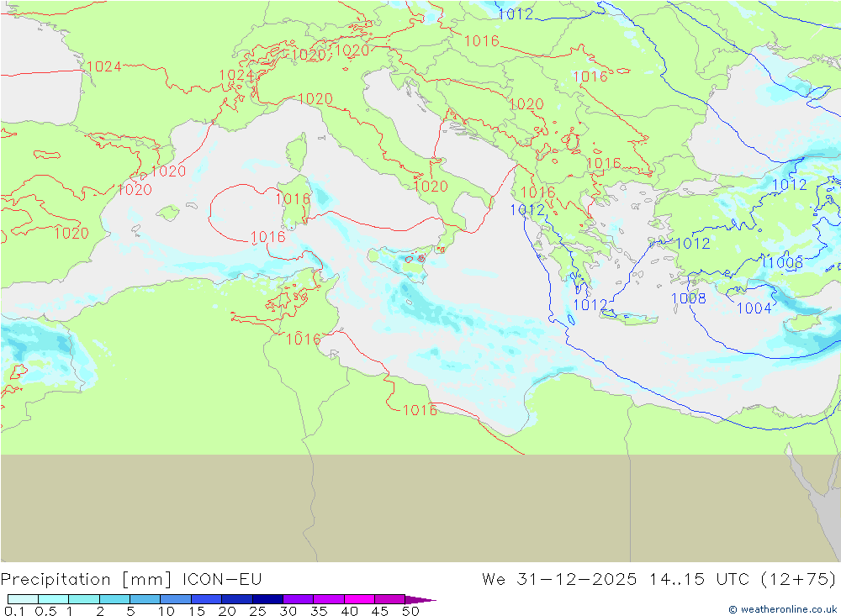This screenshot has width=841, height=616.
Task: Click the legend swatch between 1 and 2
Action: pos(83,599)
